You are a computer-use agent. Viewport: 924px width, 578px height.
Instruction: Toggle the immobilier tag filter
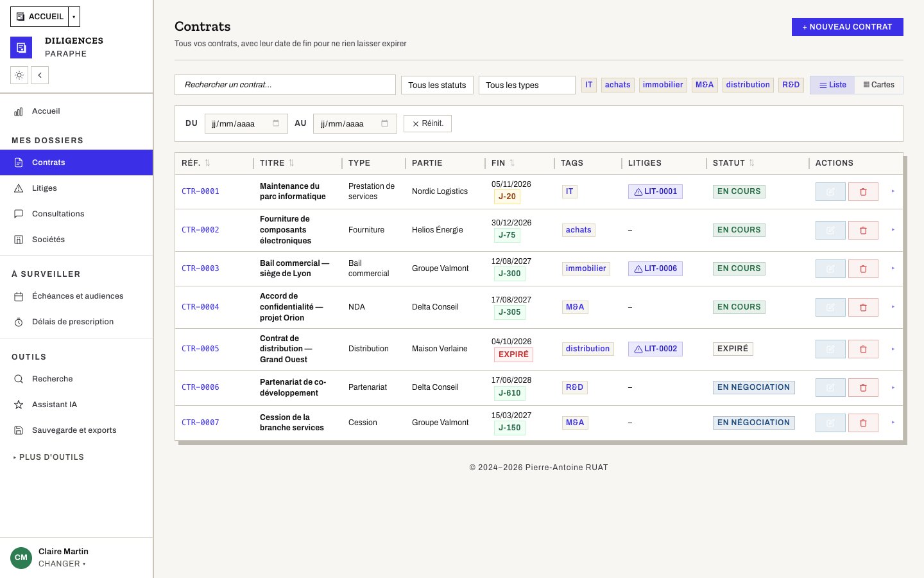[663, 85]
